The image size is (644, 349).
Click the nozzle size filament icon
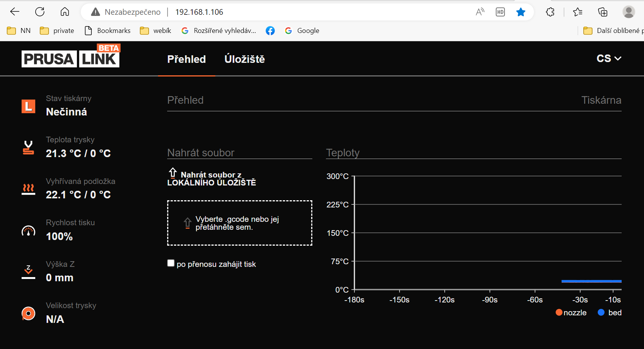pyautogui.click(x=28, y=313)
